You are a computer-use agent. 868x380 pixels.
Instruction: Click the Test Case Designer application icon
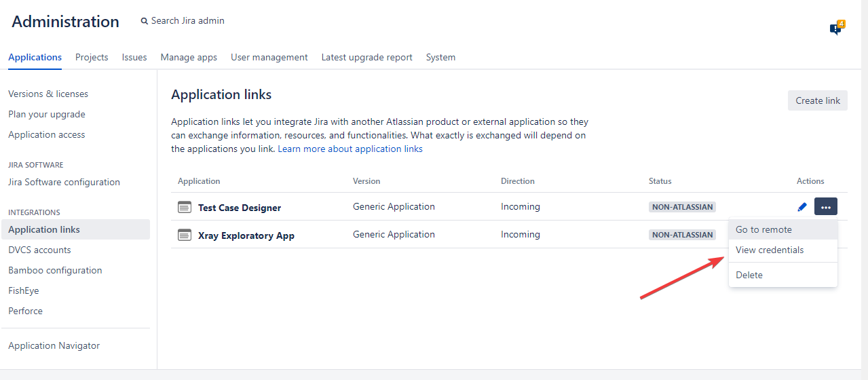click(185, 207)
